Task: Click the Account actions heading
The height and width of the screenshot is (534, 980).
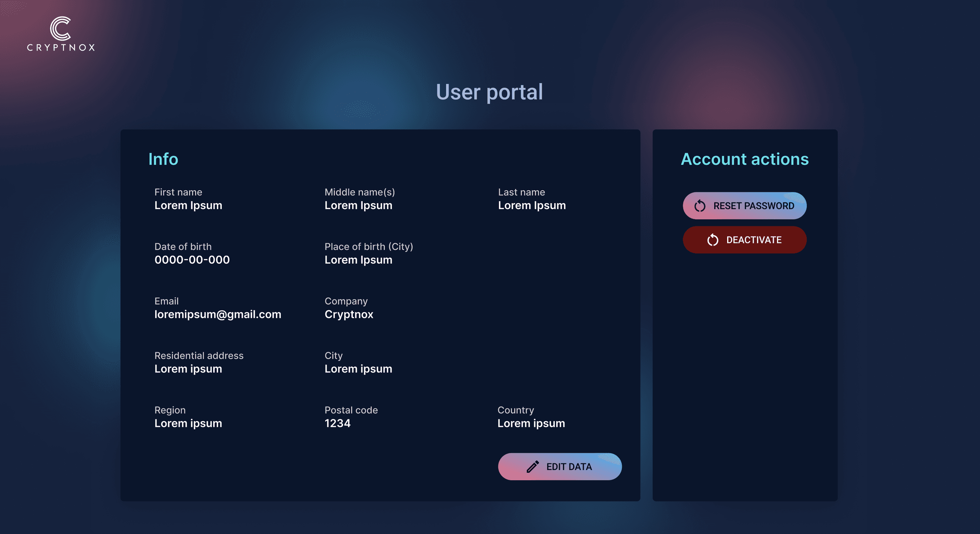Action: (x=744, y=159)
